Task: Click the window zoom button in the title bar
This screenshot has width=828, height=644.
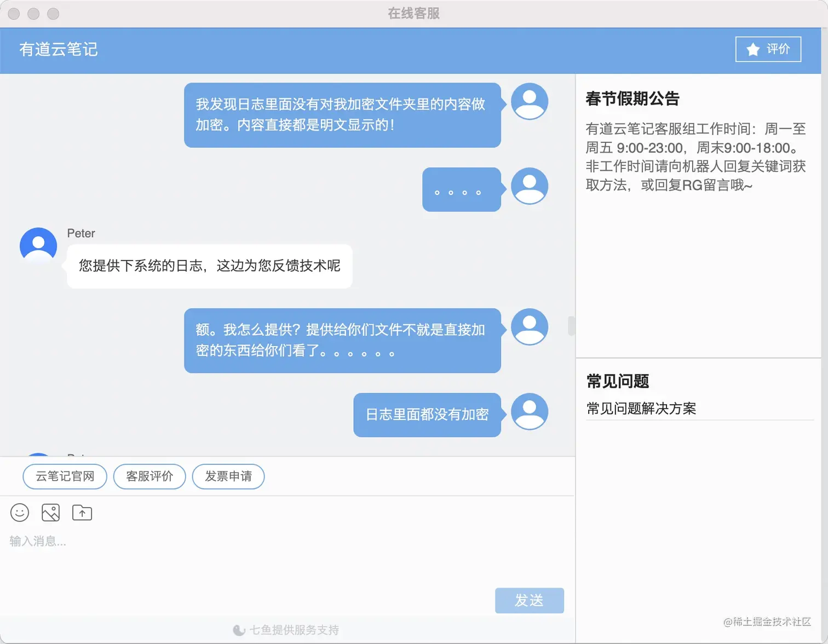Action: (53, 14)
